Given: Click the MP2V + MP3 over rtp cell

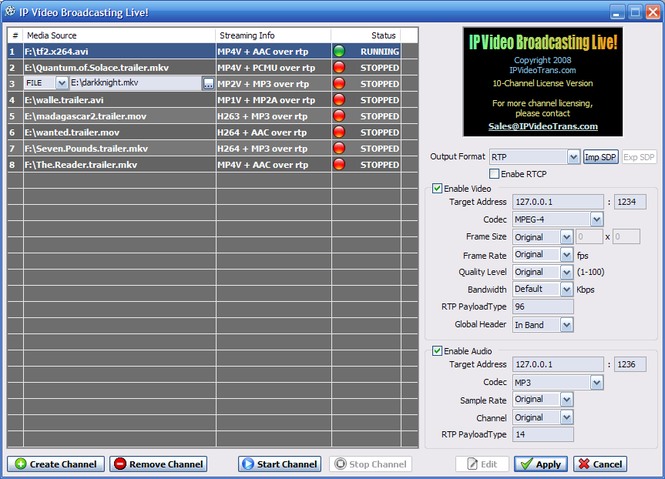Looking at the screenshot, I should (274, 84).
